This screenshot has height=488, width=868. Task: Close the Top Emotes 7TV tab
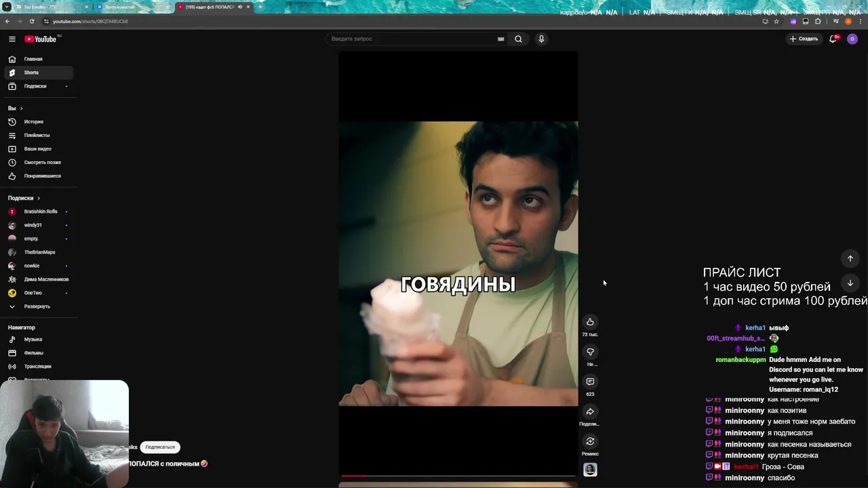click(86, 7)
